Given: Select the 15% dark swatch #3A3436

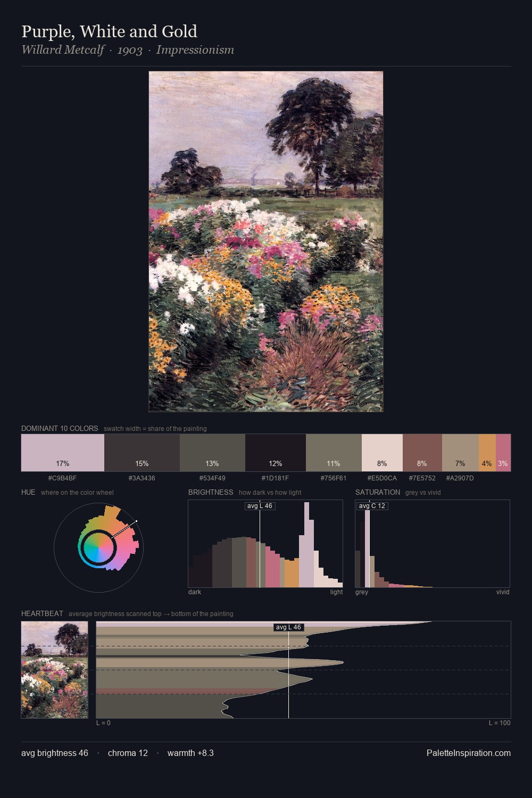Looking at the screenshot, I should (142, 453).
